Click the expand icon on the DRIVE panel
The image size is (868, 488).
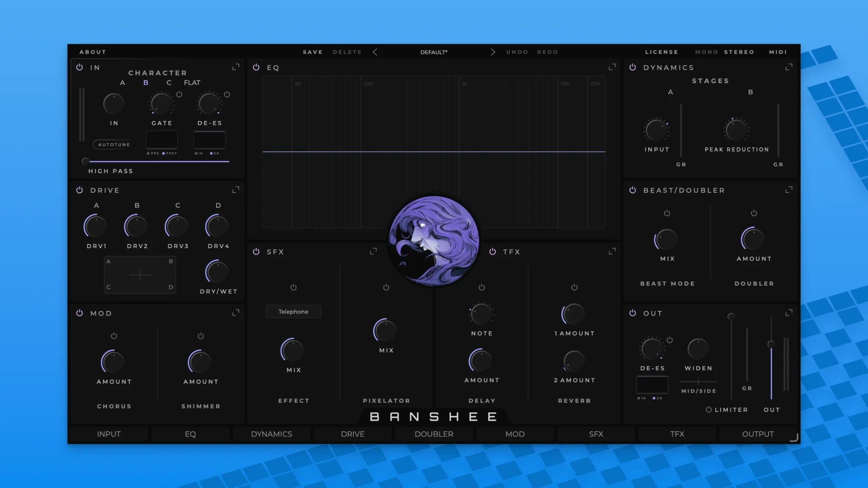click(x=236, y=189)
